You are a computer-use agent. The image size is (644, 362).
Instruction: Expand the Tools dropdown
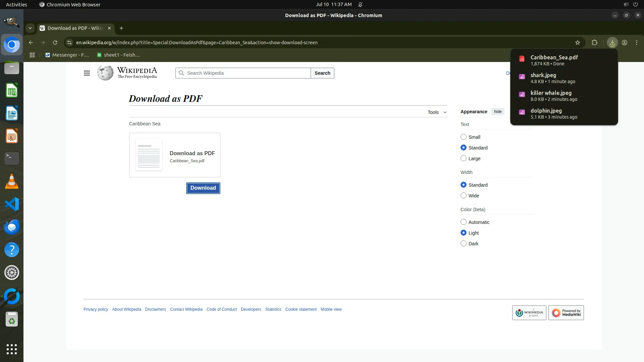(437, 112)
